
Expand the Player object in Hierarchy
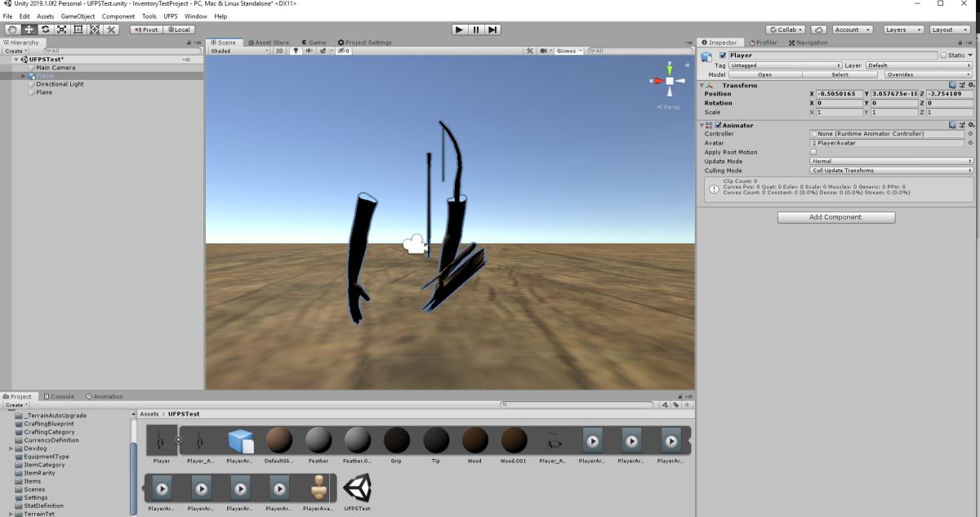24,76
